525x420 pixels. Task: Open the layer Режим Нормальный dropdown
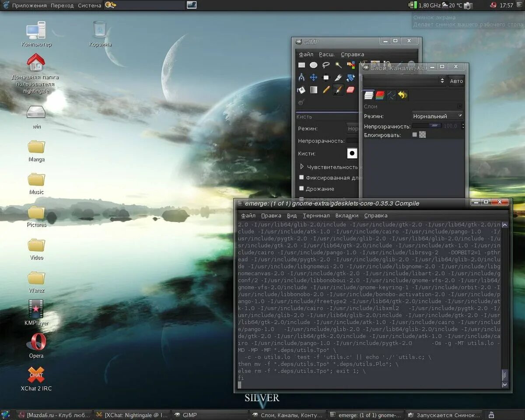(437, 116)
